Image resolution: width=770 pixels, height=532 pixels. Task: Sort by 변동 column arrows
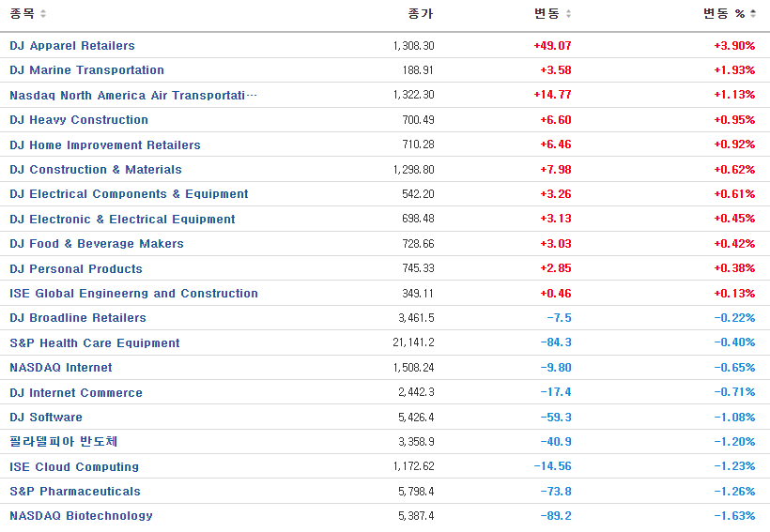tap(568, 14)
